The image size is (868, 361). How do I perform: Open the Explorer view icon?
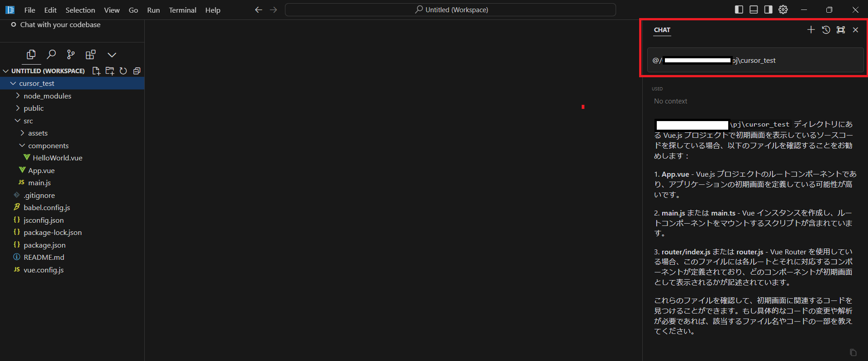[31, 55]
